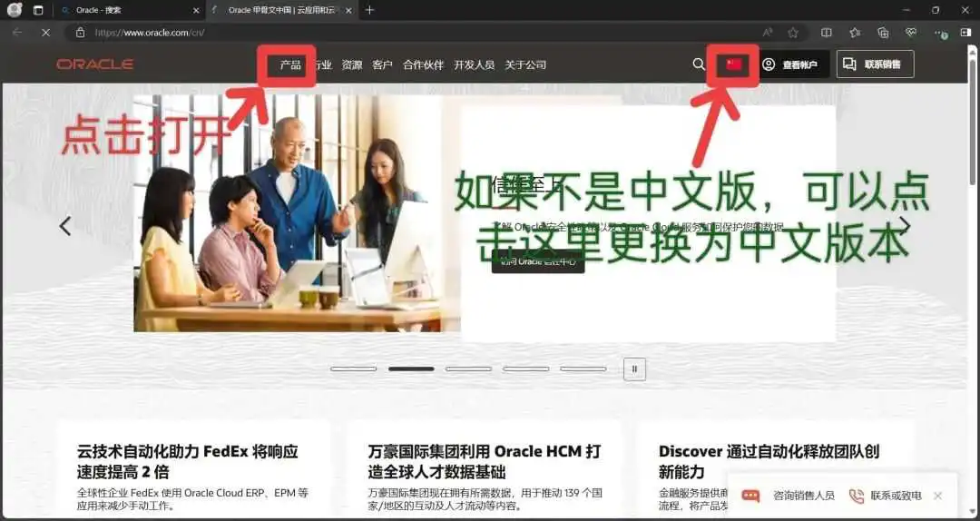Switch to the Oracle - 搜索 tab
This screenshot has height=521, width=980.
tap(125, 10)
